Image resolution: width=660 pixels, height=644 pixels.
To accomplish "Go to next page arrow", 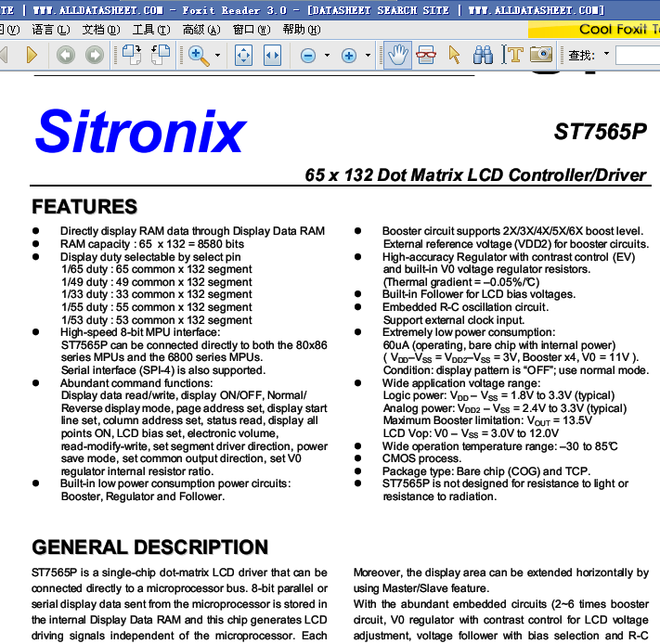I will pyautogui.click(x=32, y=55).
